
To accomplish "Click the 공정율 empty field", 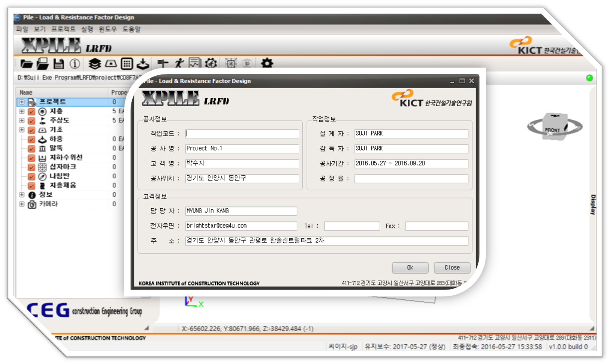I will click(x=411, y=179).
